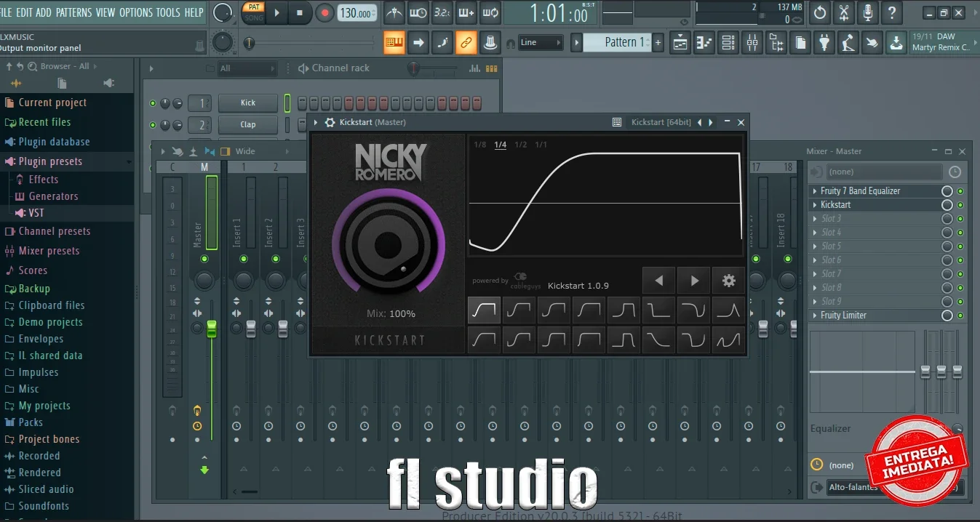980x522 pixels.
Task: Click the wait-for-input countdown icon
Action: click(x=418, y=12)
